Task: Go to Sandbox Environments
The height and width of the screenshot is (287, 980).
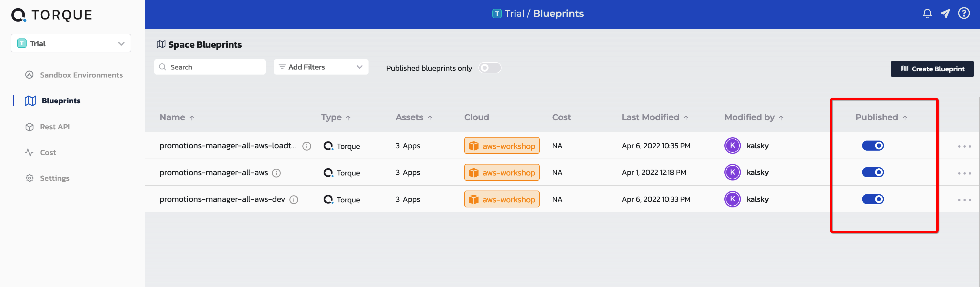Action: (x=74, y=75)
